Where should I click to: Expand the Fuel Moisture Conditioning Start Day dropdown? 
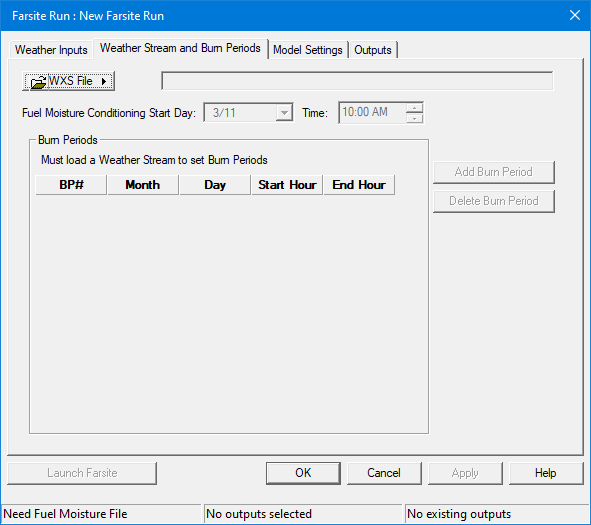tap(284, 112)
